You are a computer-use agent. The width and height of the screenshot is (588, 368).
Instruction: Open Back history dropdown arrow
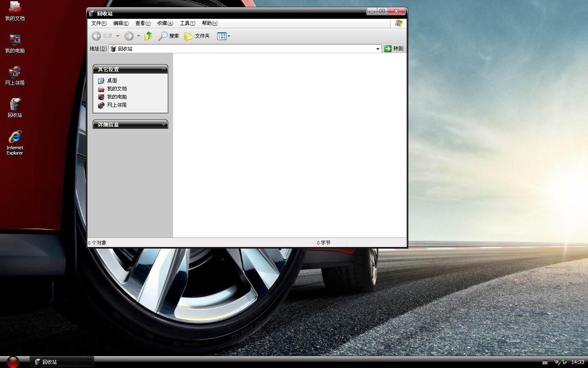[x=118, y=36]
